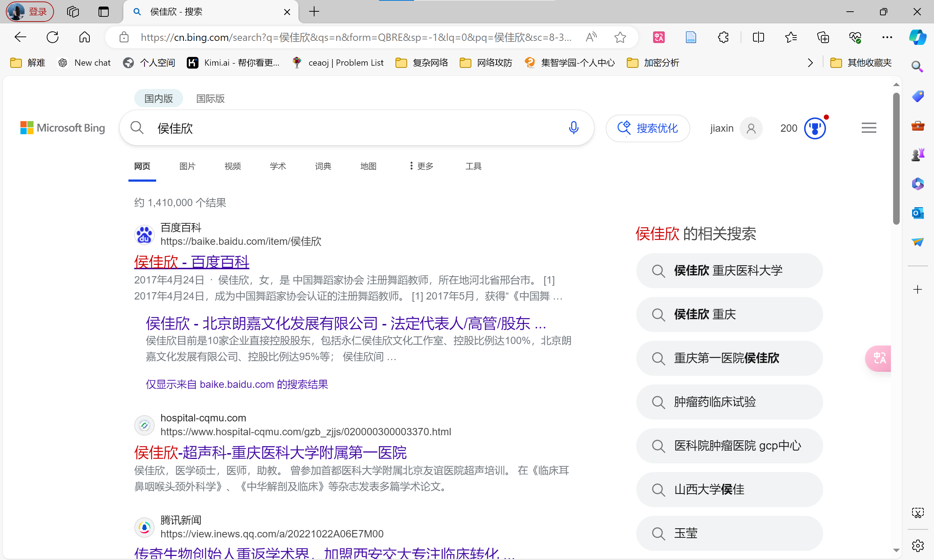The width and height of the screenshot is (934, 560).
Task: Switch to the 学术 results tab
Action: (278, 166)
